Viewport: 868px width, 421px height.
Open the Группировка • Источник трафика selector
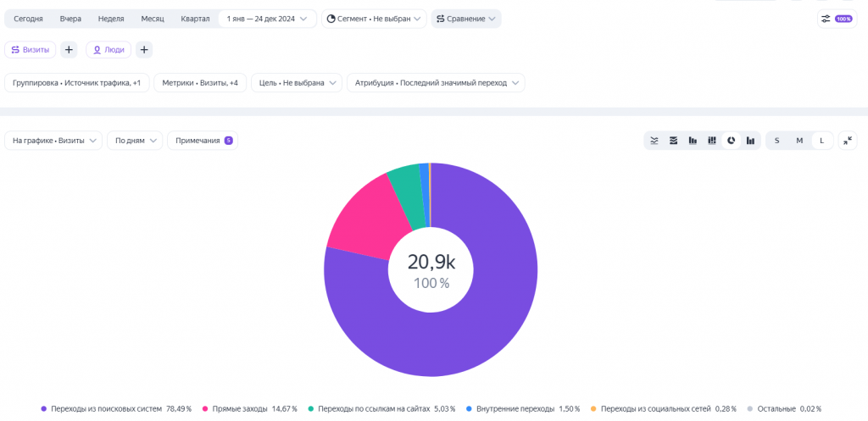(x=77, y=83)
